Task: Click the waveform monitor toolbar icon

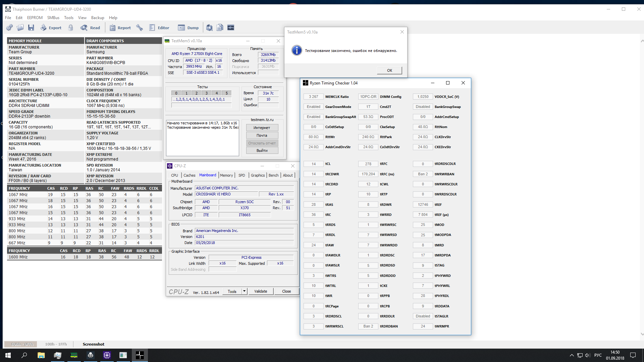Action: point(231,28)
